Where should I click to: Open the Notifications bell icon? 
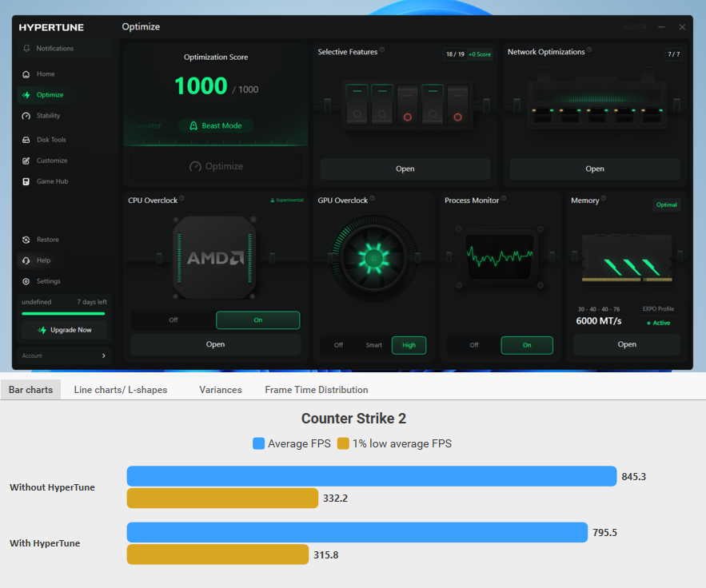click(x=26, y=48)
